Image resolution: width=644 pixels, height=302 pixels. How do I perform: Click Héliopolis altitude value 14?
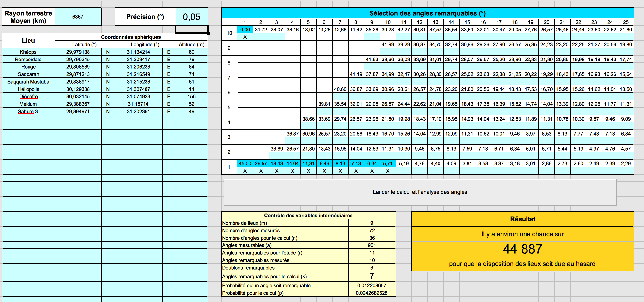[x=192, y=89]
